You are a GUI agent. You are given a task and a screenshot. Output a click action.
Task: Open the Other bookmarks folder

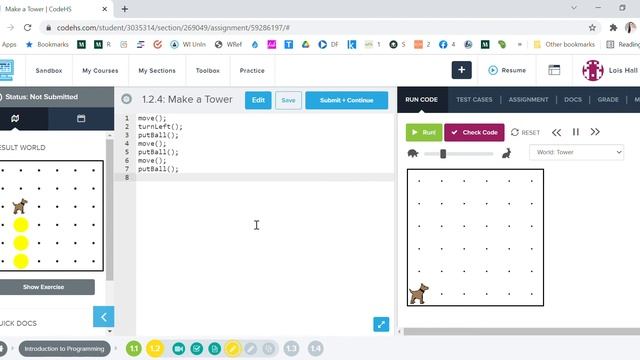(x=564, y=44)
